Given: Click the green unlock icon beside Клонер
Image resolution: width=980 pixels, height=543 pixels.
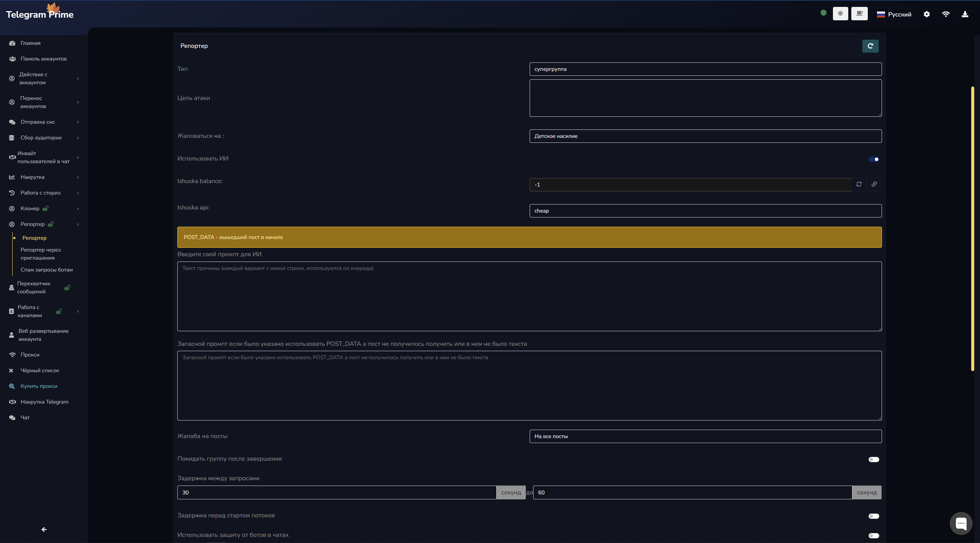Looking at the screenshot, I should point(46,208).
